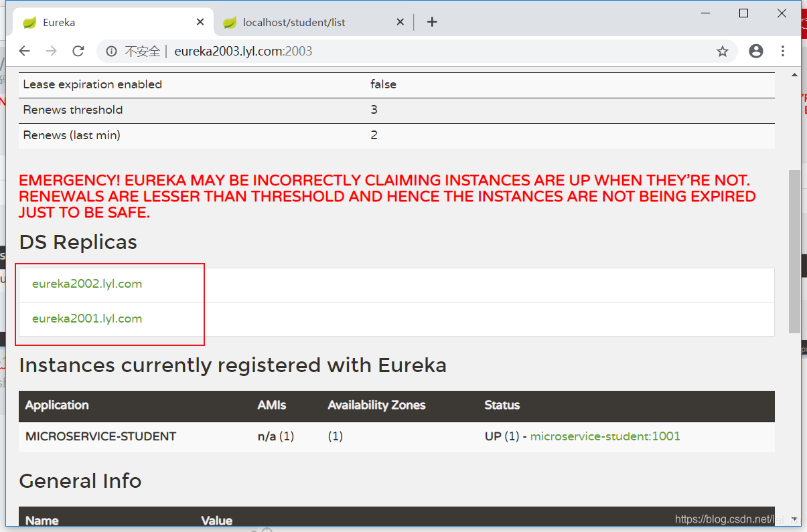The image size is (807, 532).
Task: Open a new browser tab
Action: coord(432,22)
